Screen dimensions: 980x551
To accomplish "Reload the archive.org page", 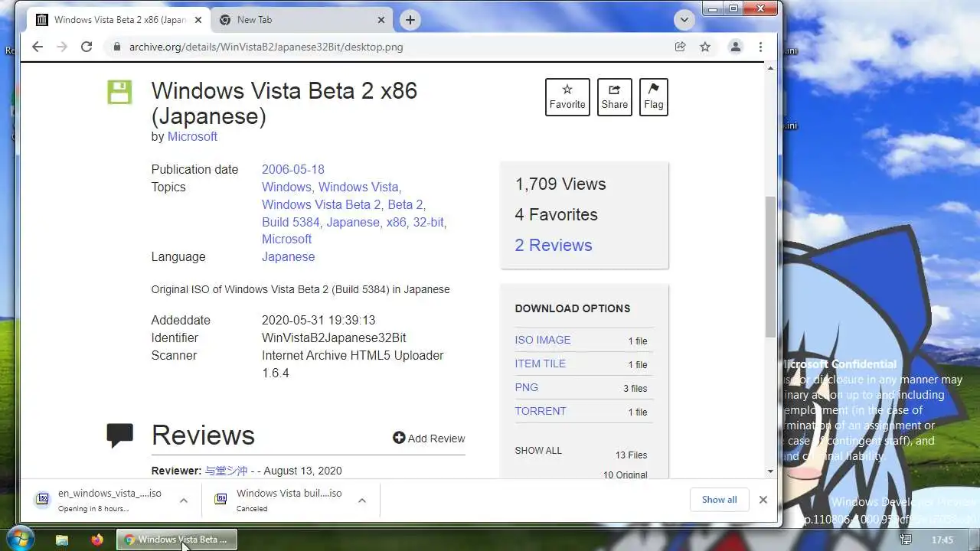I will [87, 47].
